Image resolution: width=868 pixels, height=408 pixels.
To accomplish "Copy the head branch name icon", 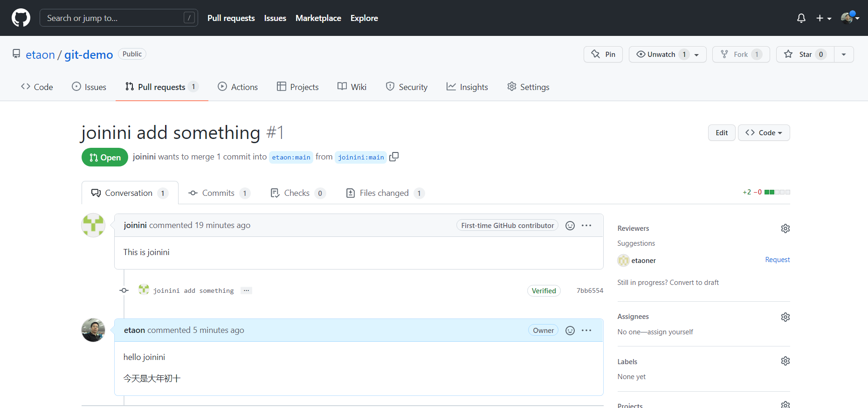I will (394, 157).
